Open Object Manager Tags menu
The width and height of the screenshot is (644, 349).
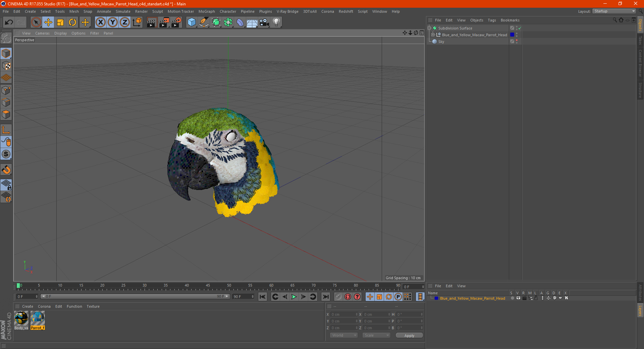(492, 20)
